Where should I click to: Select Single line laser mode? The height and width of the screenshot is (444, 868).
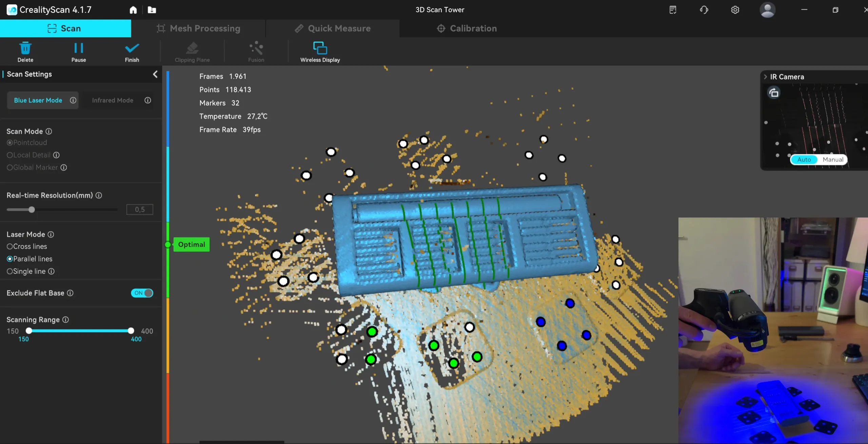[10, 271]
